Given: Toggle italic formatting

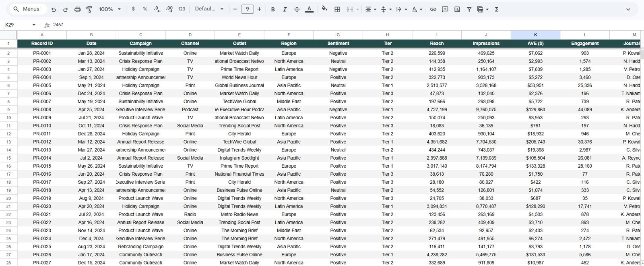Looking at the screenshot, I should tap(285, 9).
